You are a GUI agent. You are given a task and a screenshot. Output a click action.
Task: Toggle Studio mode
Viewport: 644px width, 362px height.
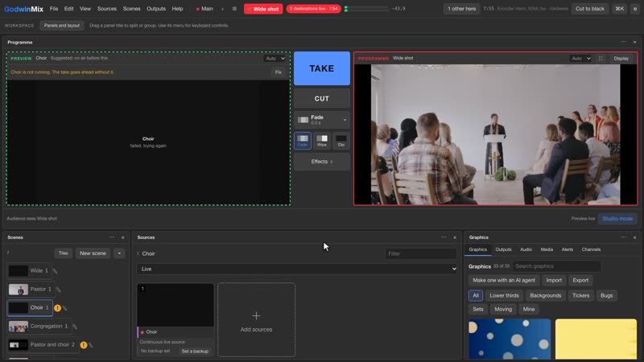617,219
